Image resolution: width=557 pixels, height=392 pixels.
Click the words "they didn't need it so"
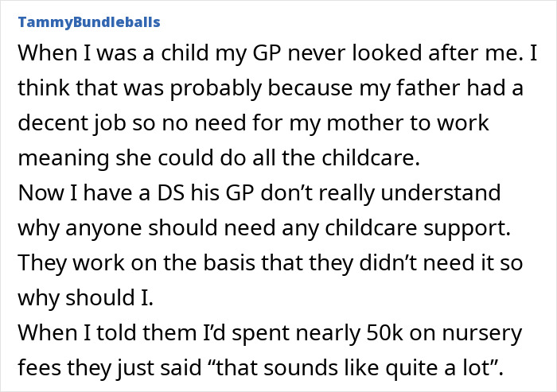point(415,263)
